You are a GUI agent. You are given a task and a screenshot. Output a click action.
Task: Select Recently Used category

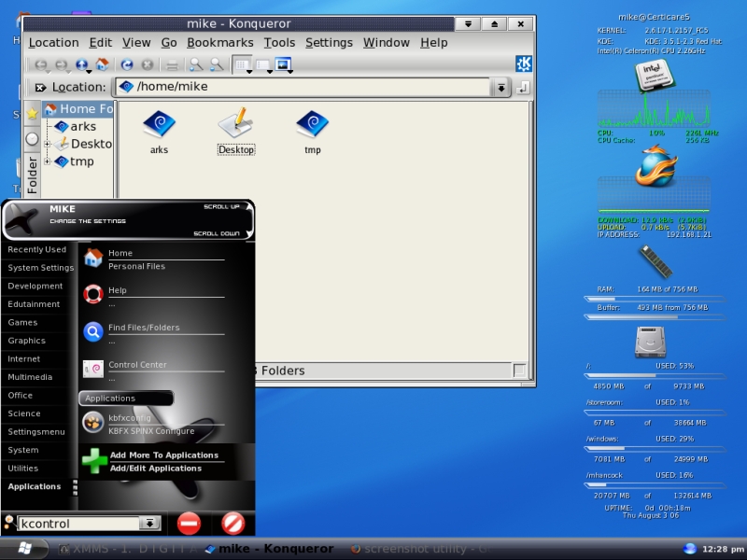pos(37,249)
